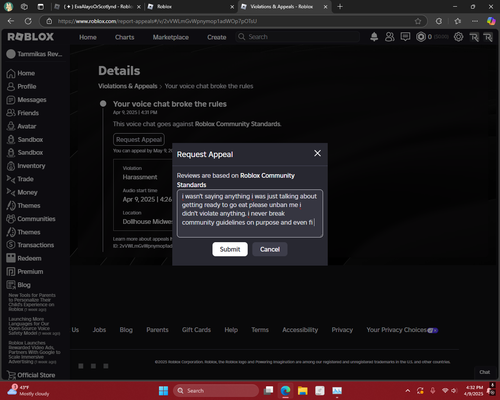The image size is (500, 400).
Task: Open Themes item below Money in sidebar
Action: [23, 206]
